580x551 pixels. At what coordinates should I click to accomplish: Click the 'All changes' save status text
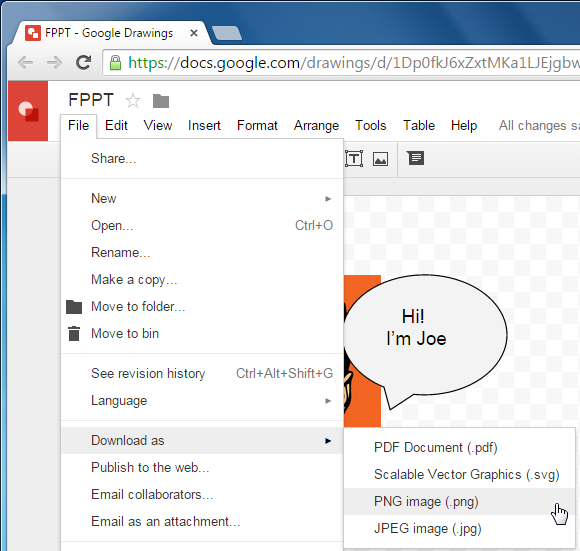(539, 126)
